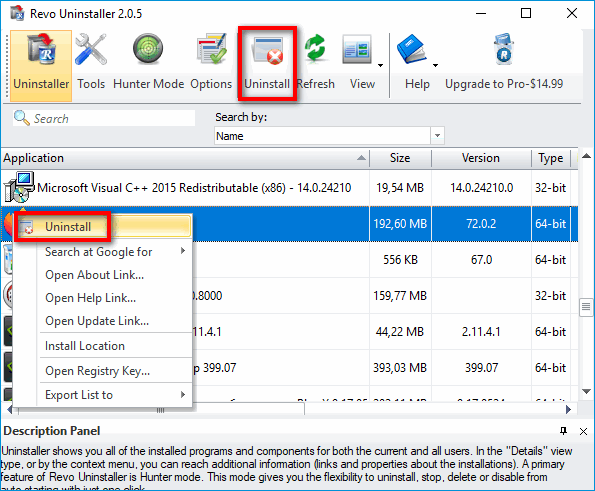Click the Visual C++ installer icon
The image size is (595, 491).
(x=19, y=187)
